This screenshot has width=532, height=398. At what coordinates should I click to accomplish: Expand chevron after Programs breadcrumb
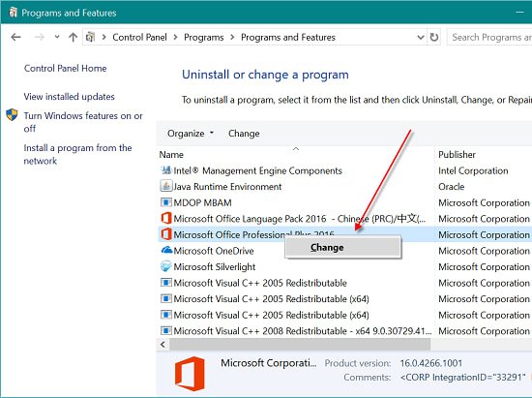pyautogui.click(x=232, y=37)
